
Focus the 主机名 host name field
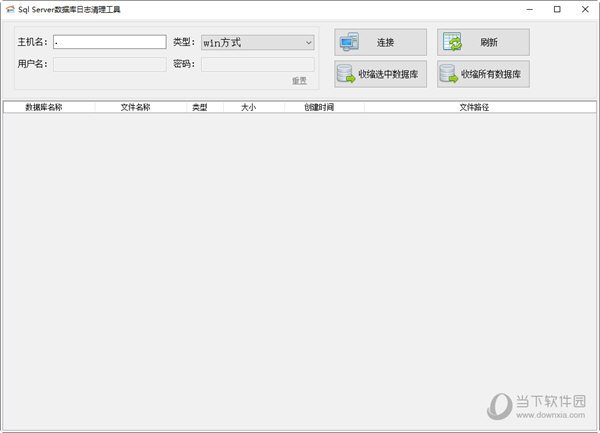click(109, 42)
